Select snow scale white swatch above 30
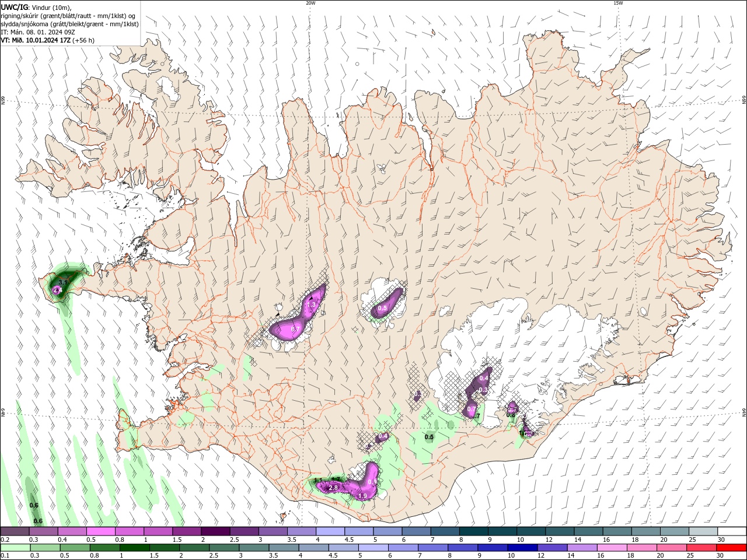Viewport: 747px width, 560px height. click(732, 531)
